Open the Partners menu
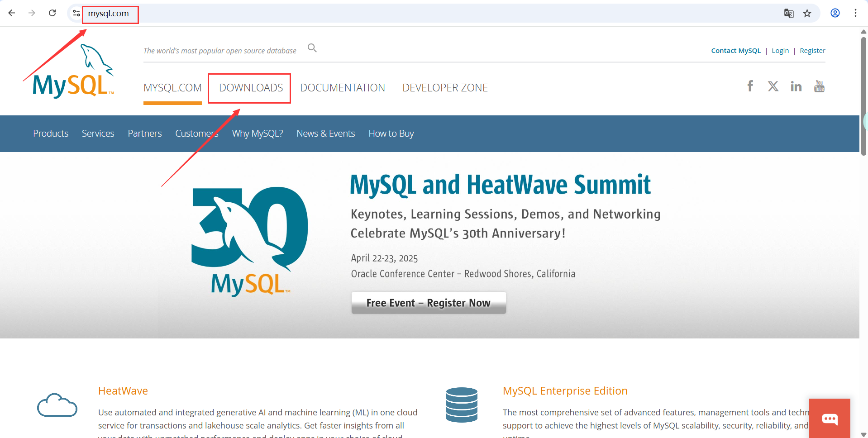 (145, 133)
